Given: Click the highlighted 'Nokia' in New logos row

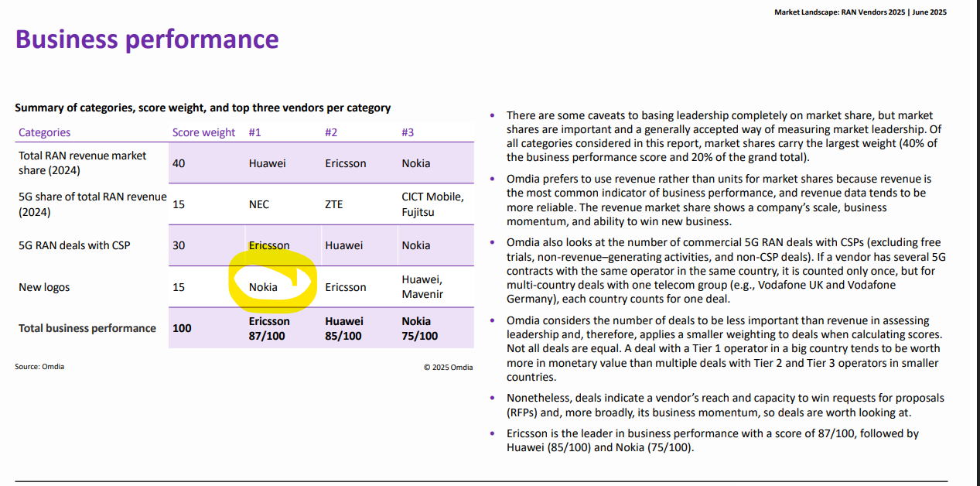Looking at the screenshot, I should click(263, 287).
